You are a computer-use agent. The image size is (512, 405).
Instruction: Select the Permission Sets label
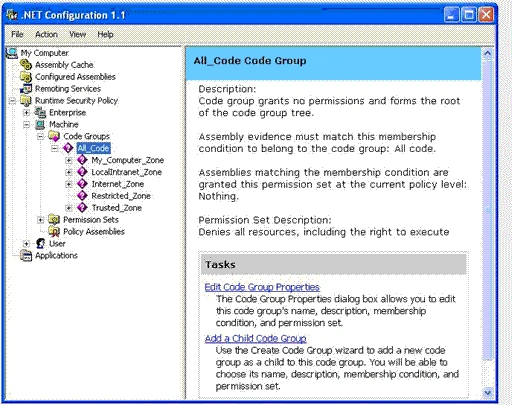91,219
